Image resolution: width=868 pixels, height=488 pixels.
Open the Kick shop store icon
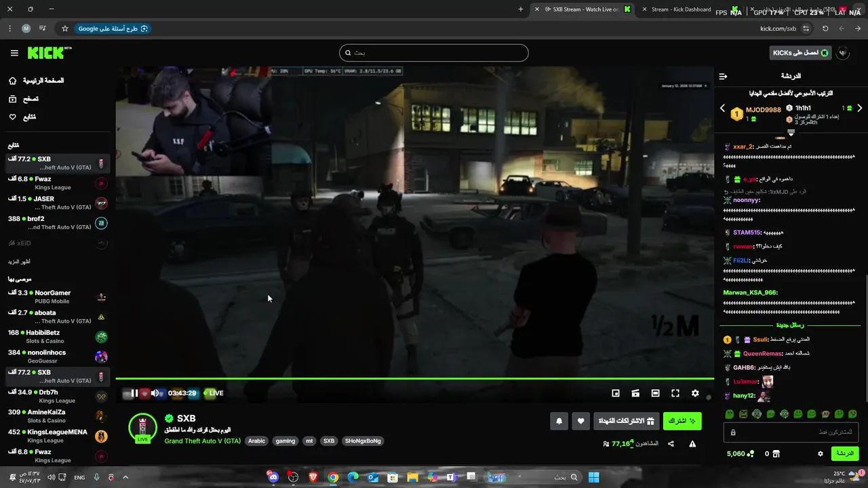776,453
